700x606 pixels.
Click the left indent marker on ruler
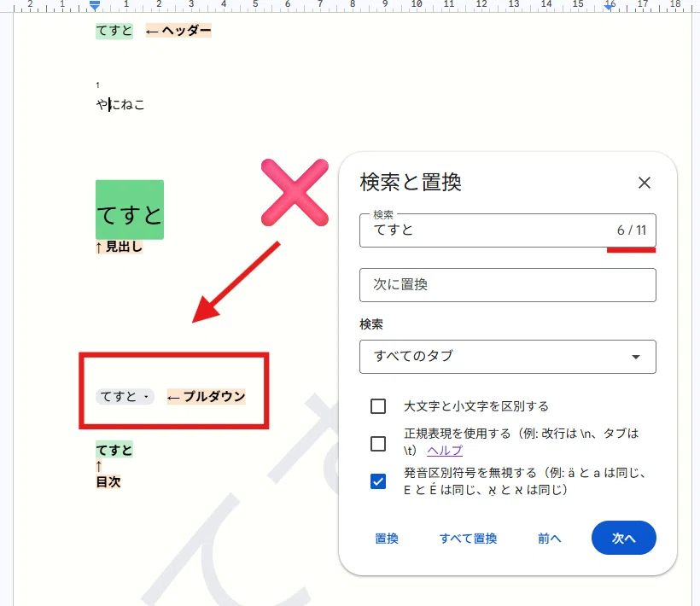pos(94,5)
